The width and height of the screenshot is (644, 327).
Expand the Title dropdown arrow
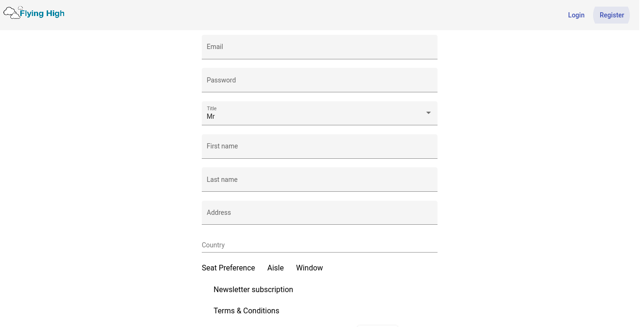(428, 113)
